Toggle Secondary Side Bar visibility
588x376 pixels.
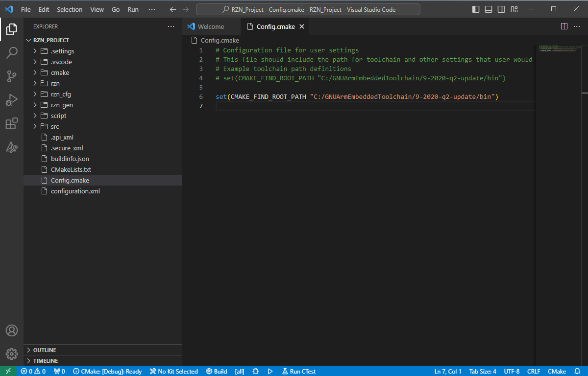point(501,9)
